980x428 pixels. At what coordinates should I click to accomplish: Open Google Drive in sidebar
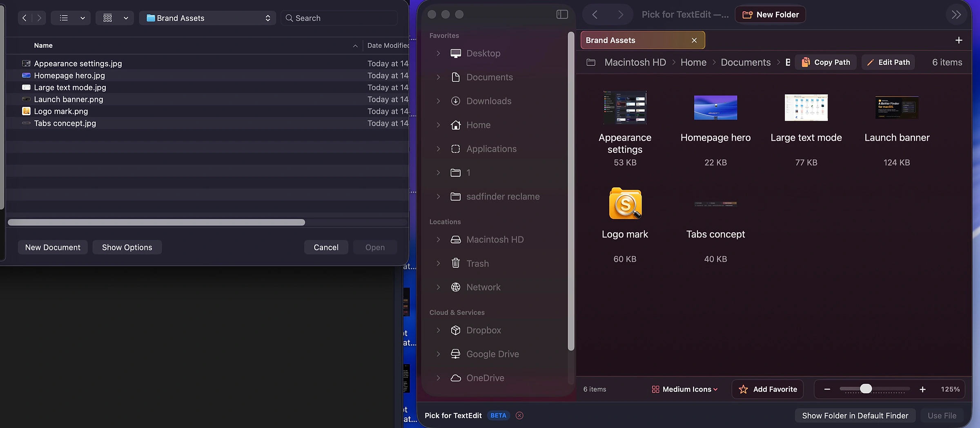[492, 354]
